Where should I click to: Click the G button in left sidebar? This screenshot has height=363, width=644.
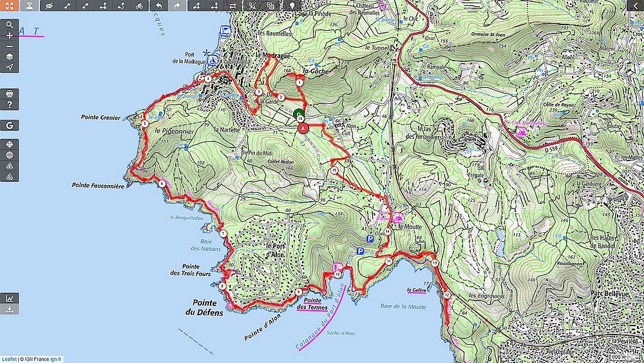click(10, 125)
